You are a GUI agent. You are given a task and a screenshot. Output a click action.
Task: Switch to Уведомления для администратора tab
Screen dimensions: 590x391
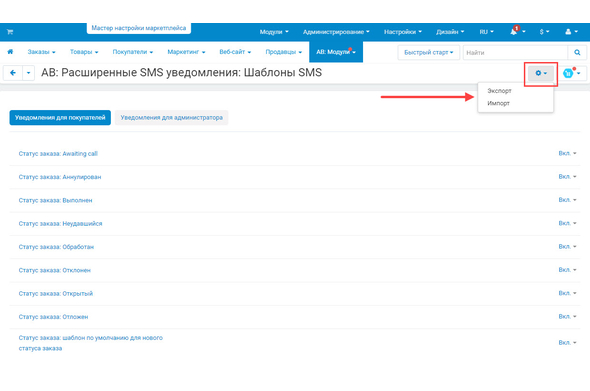click(x=172, y=117)
